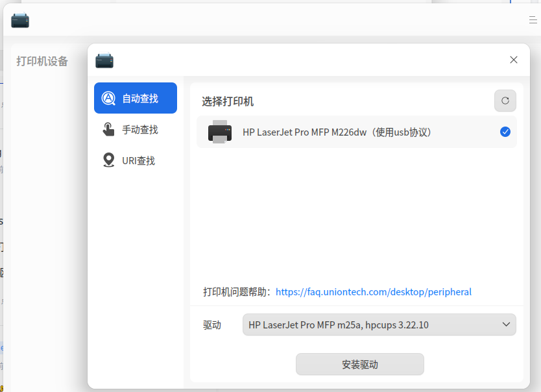Toggle the blue checkmark on HP printer row
This screenshot has height=392, width=541.
click(x=505, y=132)
